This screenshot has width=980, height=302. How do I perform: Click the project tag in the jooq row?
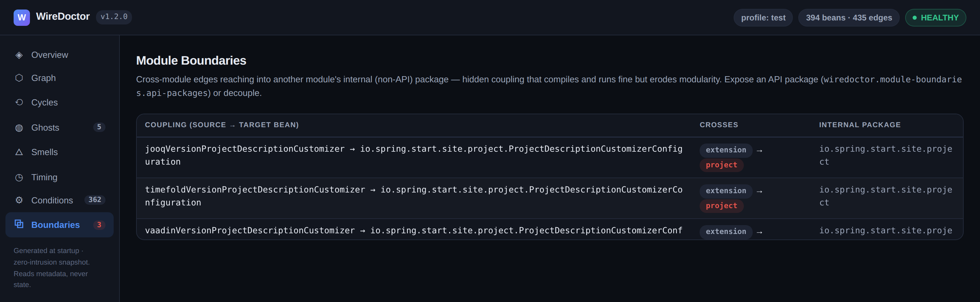[721, 165]
